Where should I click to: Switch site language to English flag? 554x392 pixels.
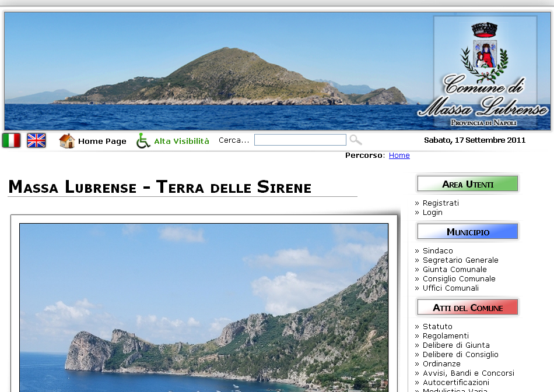pos(36,140)
